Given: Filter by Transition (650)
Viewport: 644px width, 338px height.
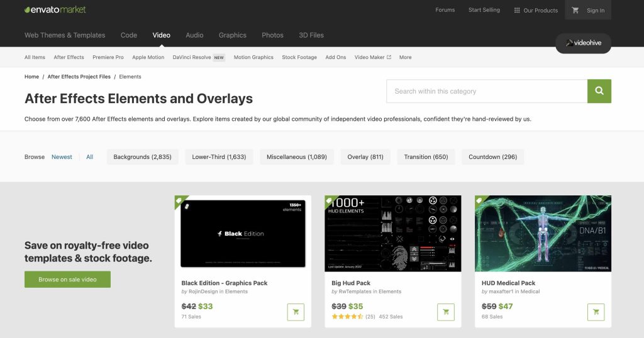Looking at the screenshot, I should [426, 157].
